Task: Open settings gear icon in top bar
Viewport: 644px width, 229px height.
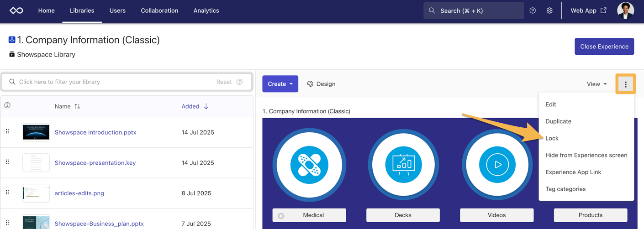Action: pyautogui.click(x=549, y=10)
